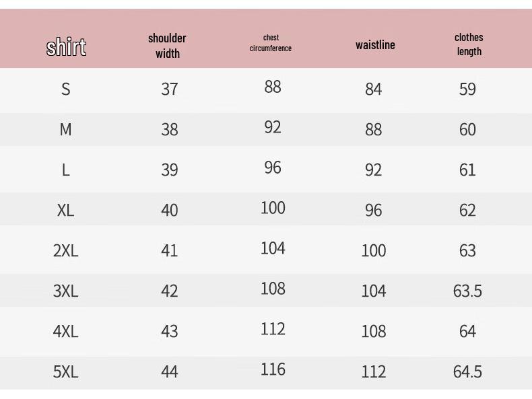Click the "shirt" header label

[66, 47]
